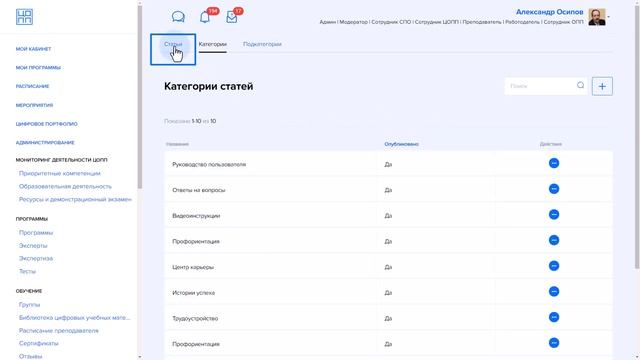Screen dimensions: 640x360
Task: Click the Да value in Видеоинструкции row
Action: click(388, 216)
